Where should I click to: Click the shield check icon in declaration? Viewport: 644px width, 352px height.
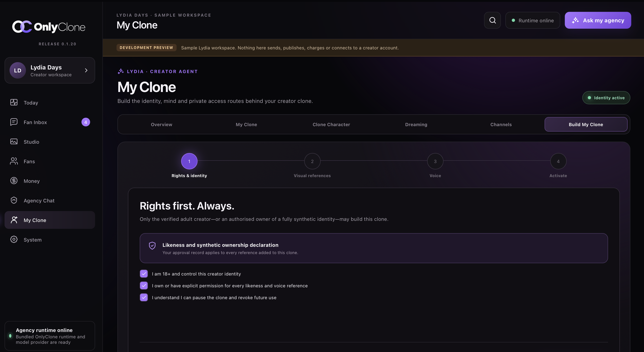pyautogui.click(x=152, y=245)
